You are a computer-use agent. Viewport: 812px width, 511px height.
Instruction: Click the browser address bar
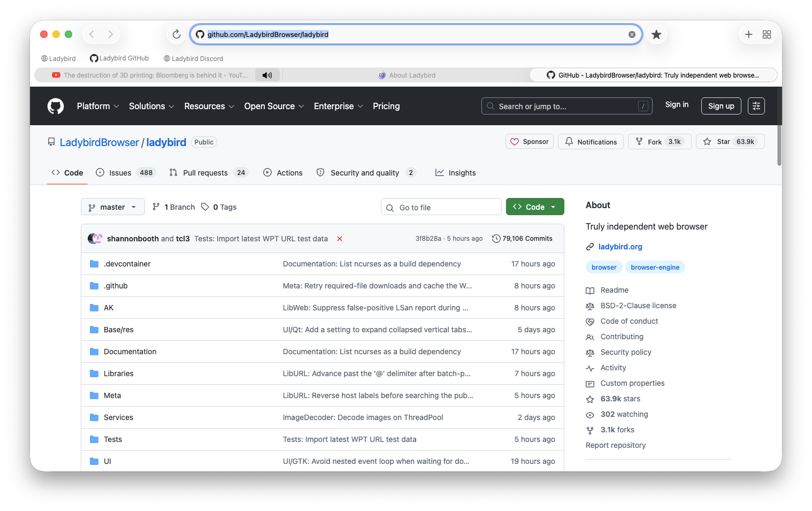(x=416, y=34)
